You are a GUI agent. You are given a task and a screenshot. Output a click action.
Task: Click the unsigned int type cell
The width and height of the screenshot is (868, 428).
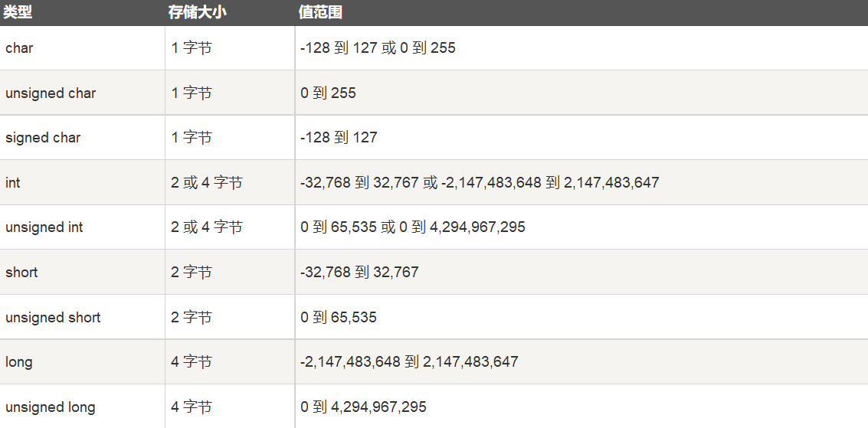click(44, 227)
